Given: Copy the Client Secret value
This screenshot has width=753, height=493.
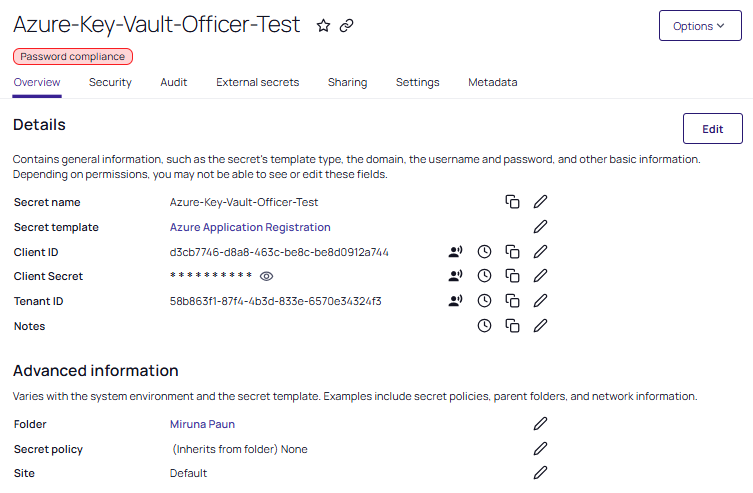Looking at the screenshot, I should coord(512,276).
